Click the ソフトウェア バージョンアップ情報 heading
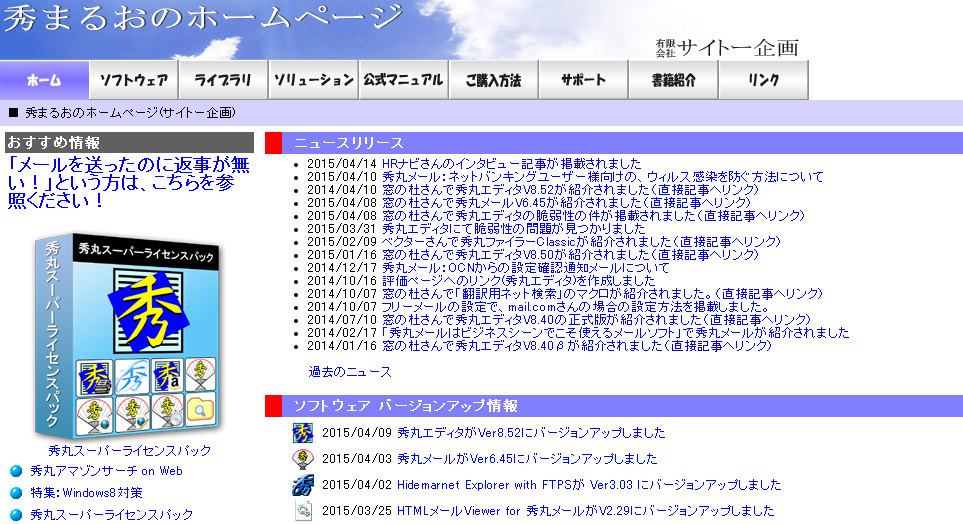The width and height of the screenshot is (963, 524). (x=405, y=406)
